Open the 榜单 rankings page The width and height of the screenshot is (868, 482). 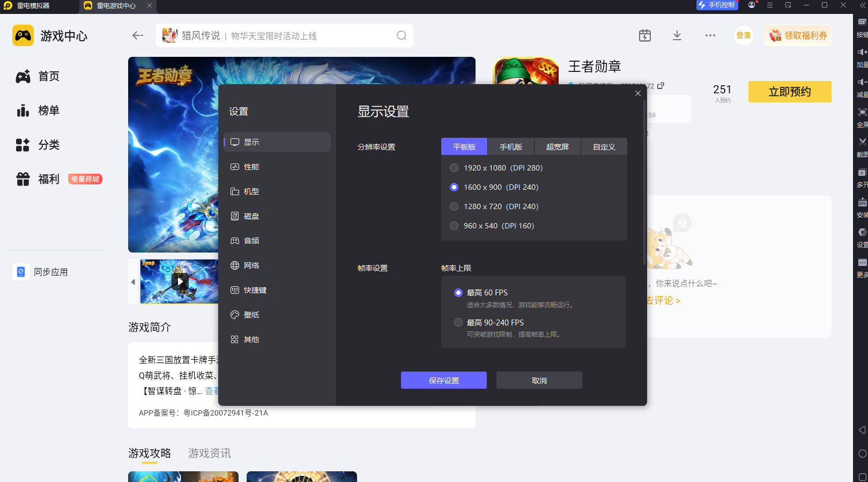tap(38, 111)
